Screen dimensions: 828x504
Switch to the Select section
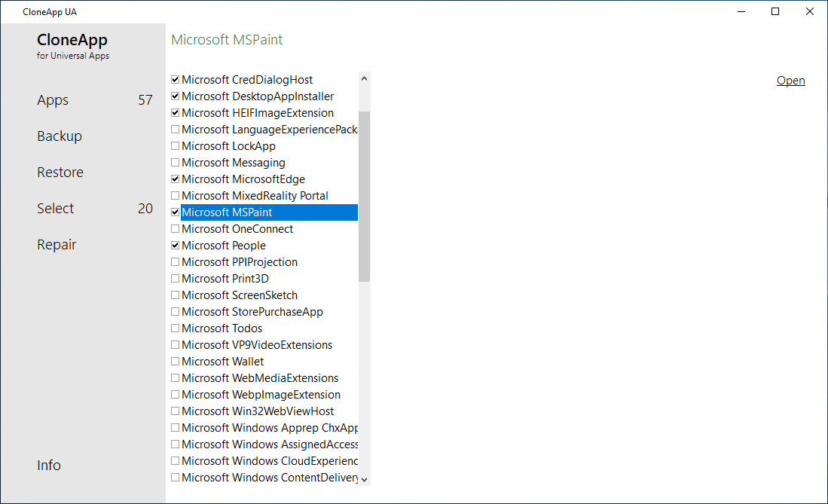click(56, 208)
